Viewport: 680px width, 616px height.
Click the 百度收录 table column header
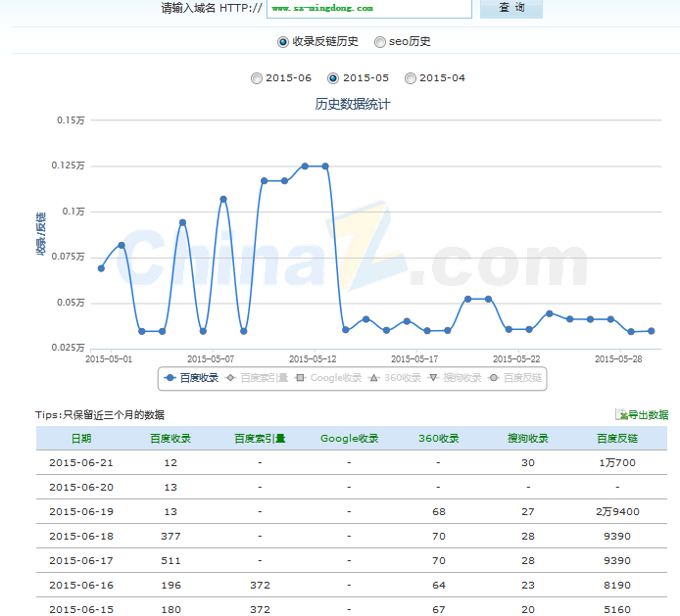click(170, 439)
